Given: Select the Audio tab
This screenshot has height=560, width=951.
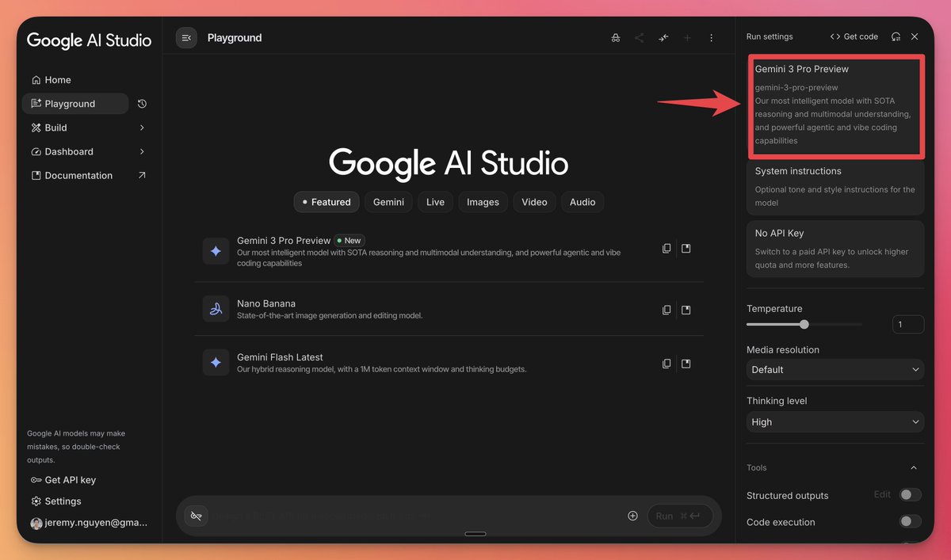Looking at the screenshot, I should coord(582,202).
